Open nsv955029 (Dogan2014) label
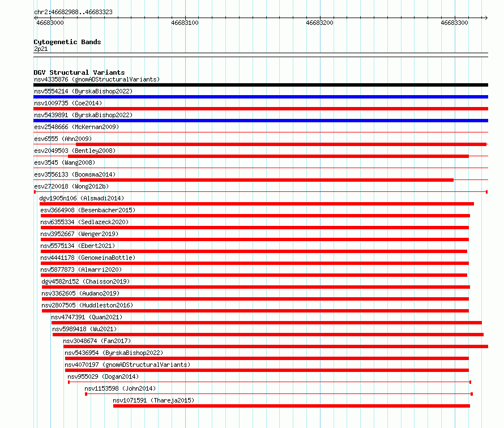The width and height of the screenshot is (504, 428). 103,376
